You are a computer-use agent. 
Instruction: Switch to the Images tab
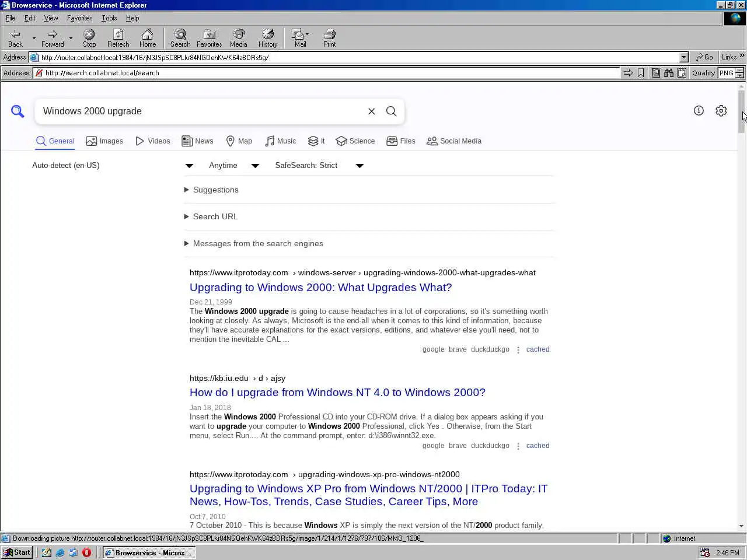coord(104,141)
